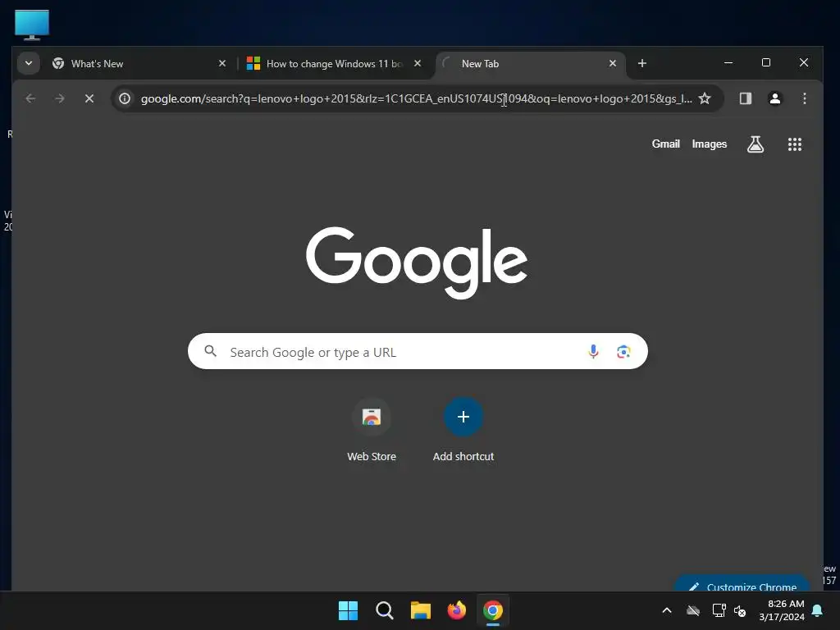Stop loading the page
Image resolution: width=840 pixels, height=630 pixels.
click(x=89, y=98)
